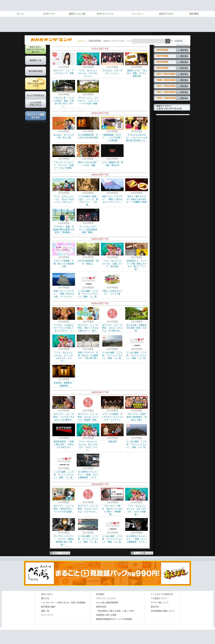The height and width of the screenshot is (644, 215).
Task: Click the 前のページにもどる back arrow icon
Action: tap(51, 553)
